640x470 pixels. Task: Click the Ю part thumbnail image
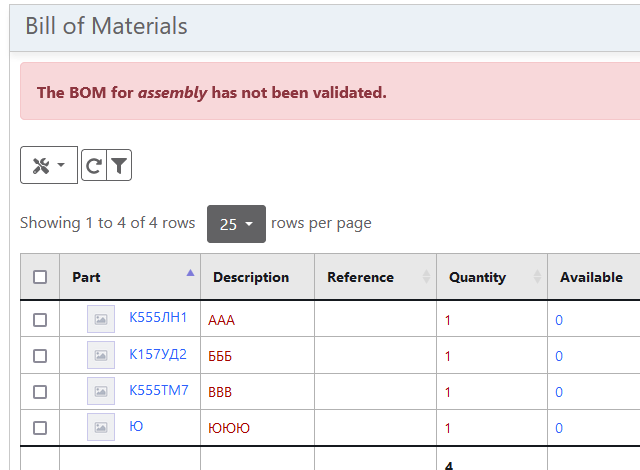(101, 427)
